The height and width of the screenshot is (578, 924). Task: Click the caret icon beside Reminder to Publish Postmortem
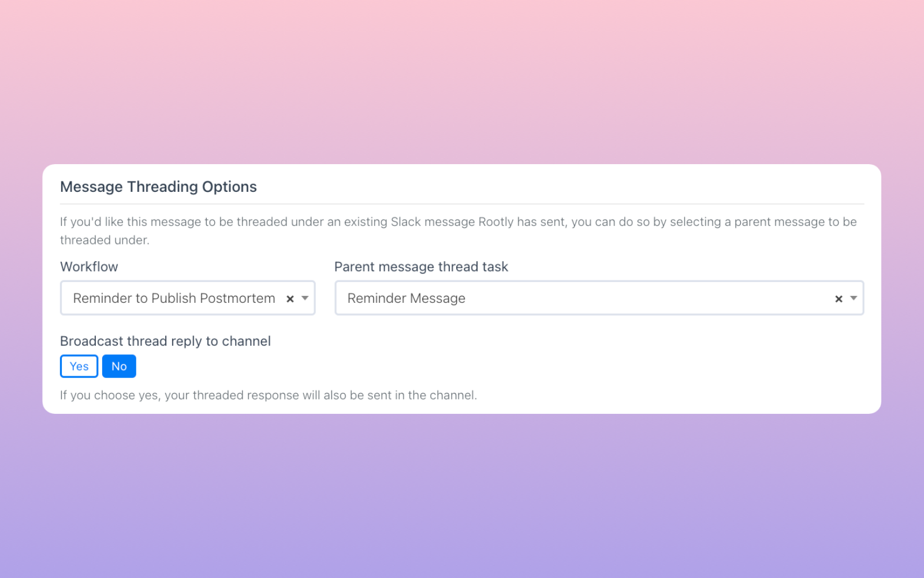305,298
